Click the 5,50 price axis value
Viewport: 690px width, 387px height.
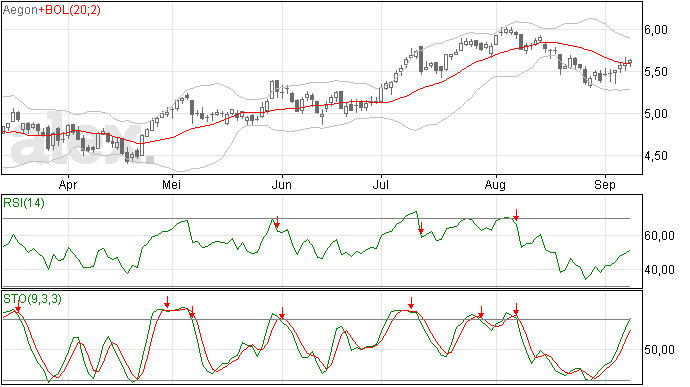click(656, 72)
